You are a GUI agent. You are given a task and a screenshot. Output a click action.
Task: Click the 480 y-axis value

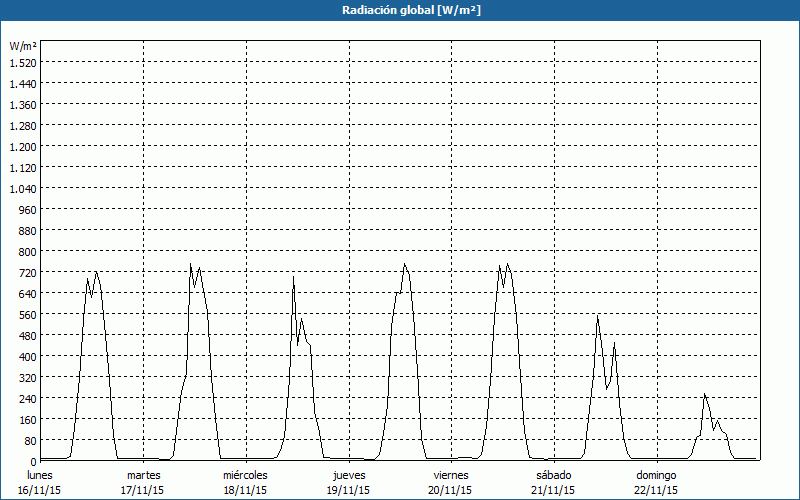coord(29,335)
